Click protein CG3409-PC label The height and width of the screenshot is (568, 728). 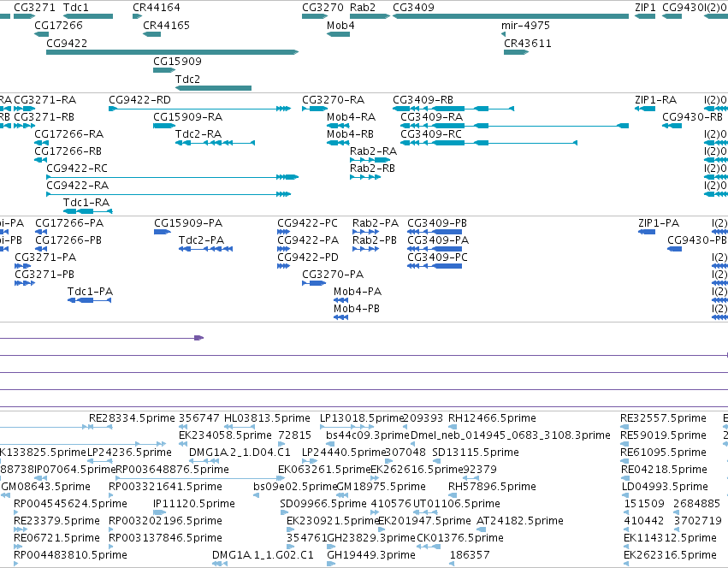pos(437,257)
